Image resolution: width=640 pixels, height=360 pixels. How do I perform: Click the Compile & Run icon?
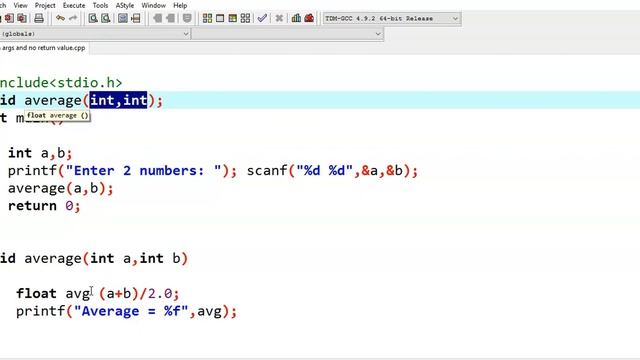(233, 18)
